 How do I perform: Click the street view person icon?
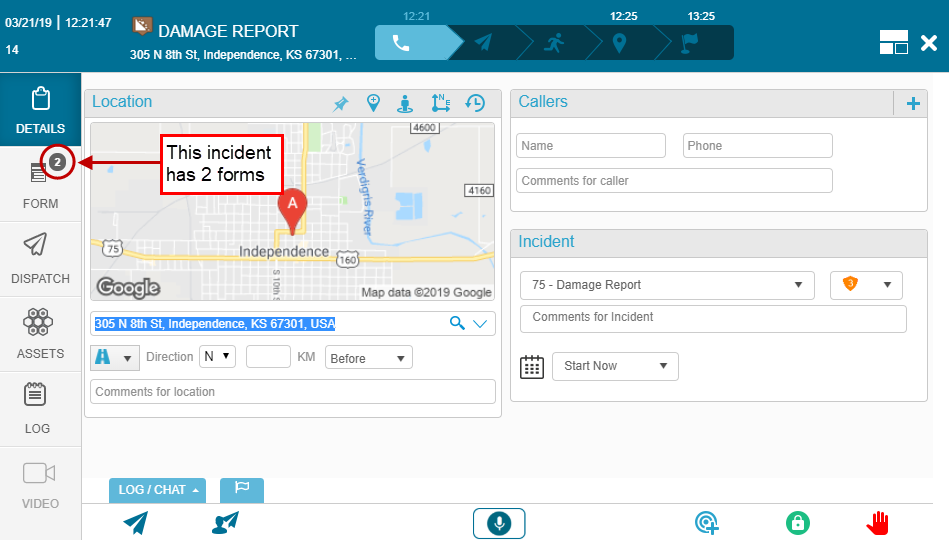coord(405,104)
